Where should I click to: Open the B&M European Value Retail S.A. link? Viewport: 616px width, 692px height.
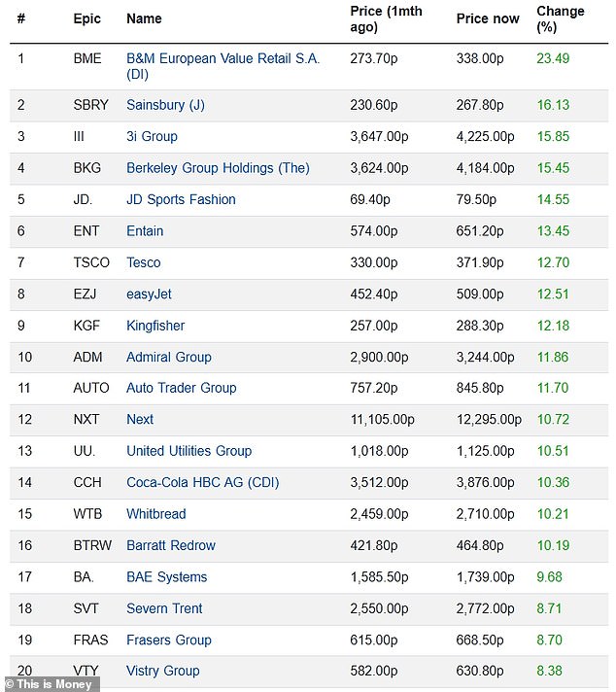tap(222, 66)
